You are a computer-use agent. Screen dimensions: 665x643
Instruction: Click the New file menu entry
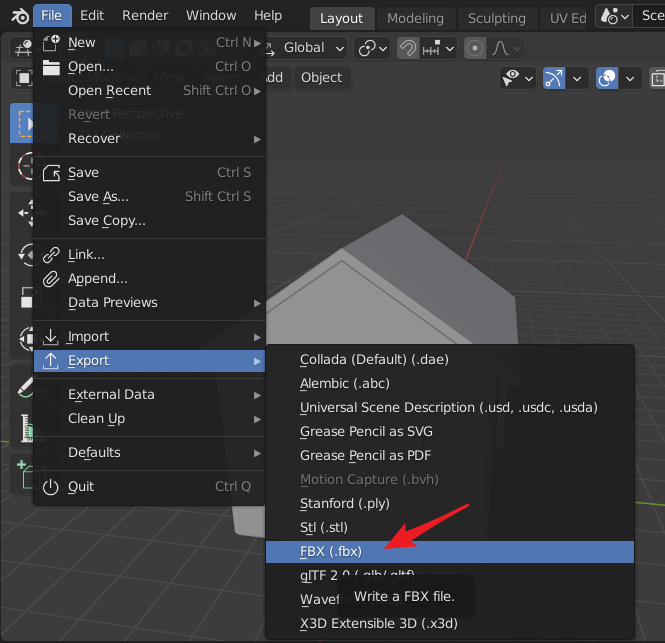[x=150, y=43]
